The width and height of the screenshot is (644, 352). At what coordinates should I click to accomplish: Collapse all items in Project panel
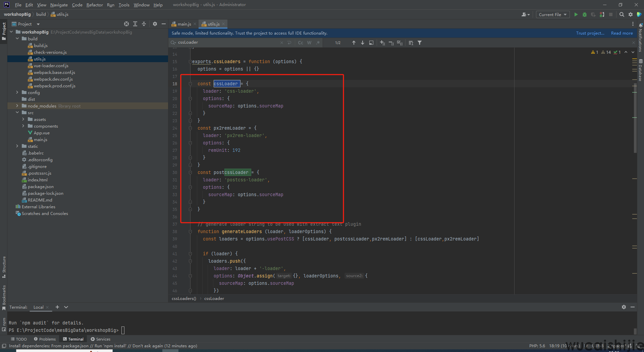144,24
